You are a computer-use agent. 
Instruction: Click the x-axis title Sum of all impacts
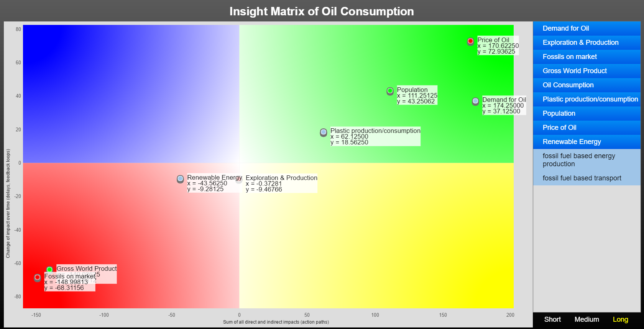click(x=276, y=322)
